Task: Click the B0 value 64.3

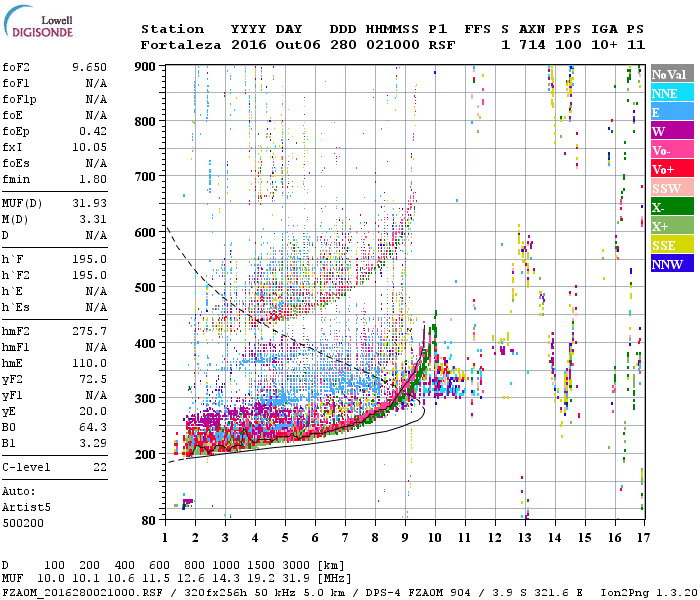Action: (93, 428)
